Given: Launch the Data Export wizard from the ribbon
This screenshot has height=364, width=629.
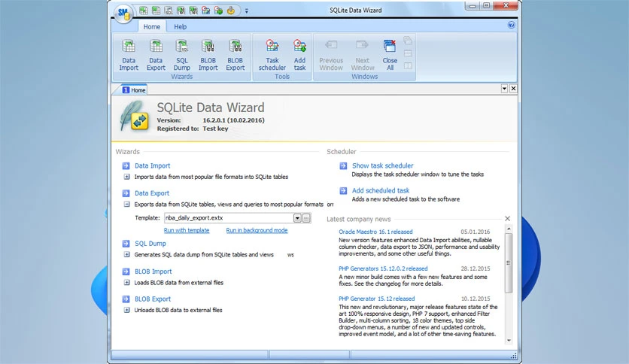Looking at the screenshot, I should click(x=156, y=56).
